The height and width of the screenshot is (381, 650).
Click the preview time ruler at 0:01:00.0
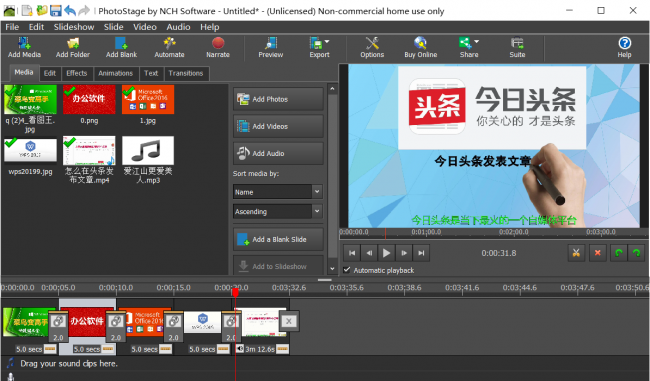pos(426,232)
